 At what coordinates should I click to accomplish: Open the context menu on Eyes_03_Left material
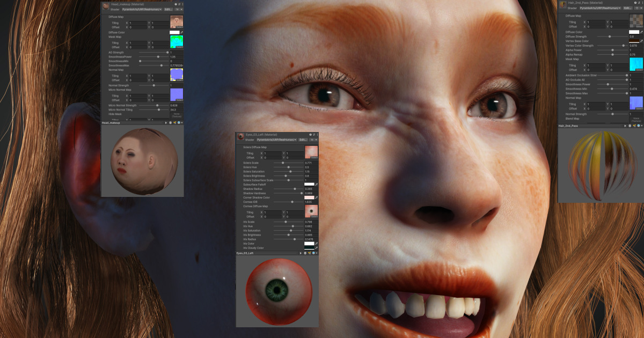coord(318,134)
